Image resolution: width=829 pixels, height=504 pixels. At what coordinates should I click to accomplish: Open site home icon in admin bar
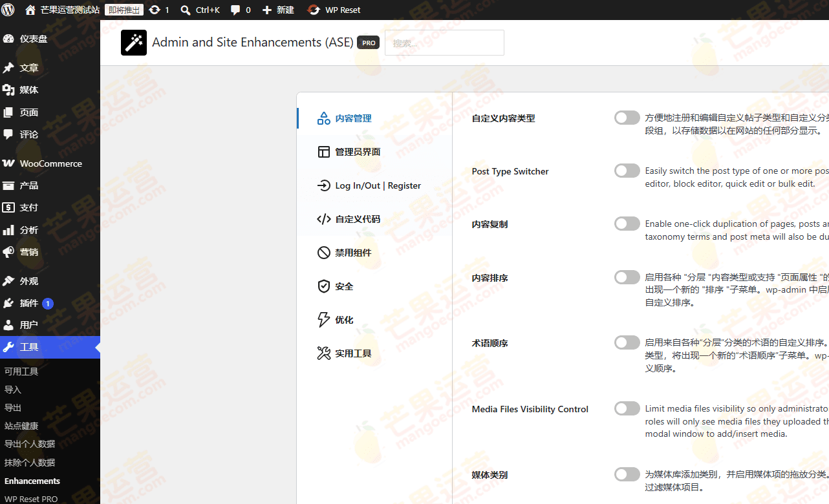(30, 10)
